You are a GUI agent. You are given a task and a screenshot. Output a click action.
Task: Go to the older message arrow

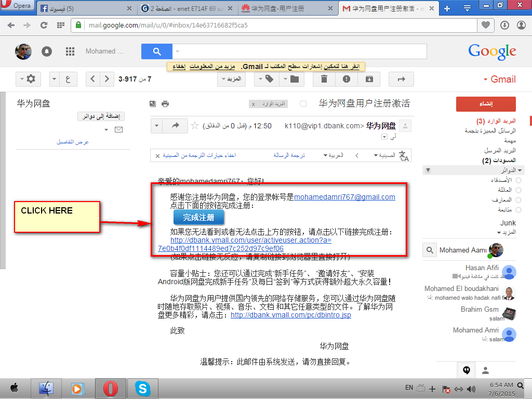[107, 79]
